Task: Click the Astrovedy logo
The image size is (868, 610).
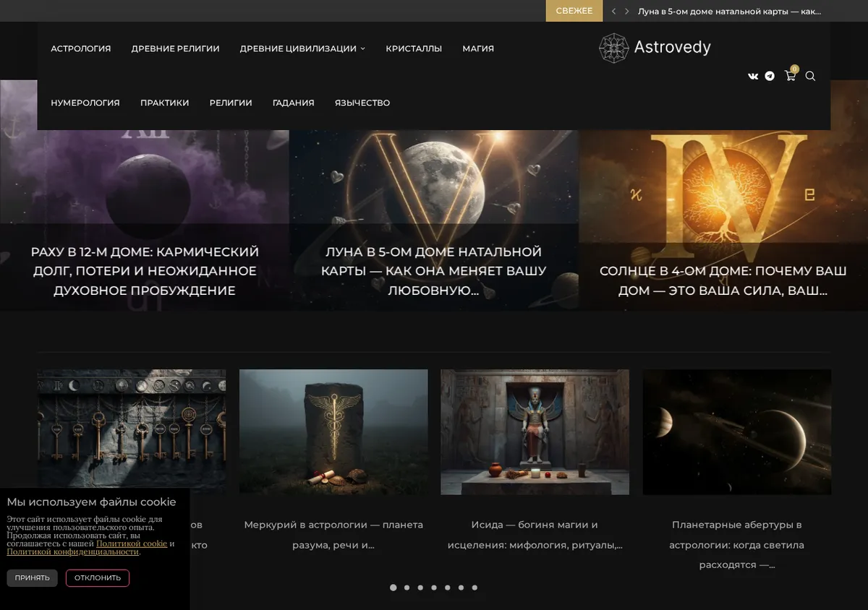Action: click(x=655, y=48)
